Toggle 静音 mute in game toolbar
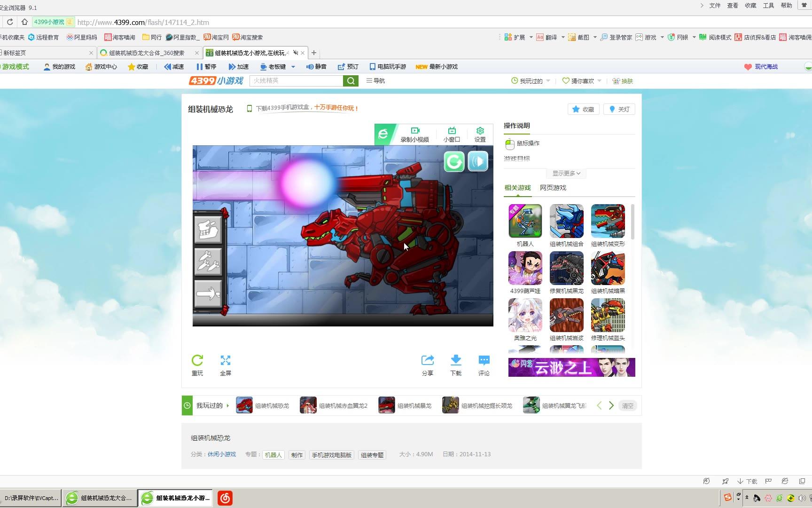The height and width of the screenshot is (508, 812). (316, 67)
